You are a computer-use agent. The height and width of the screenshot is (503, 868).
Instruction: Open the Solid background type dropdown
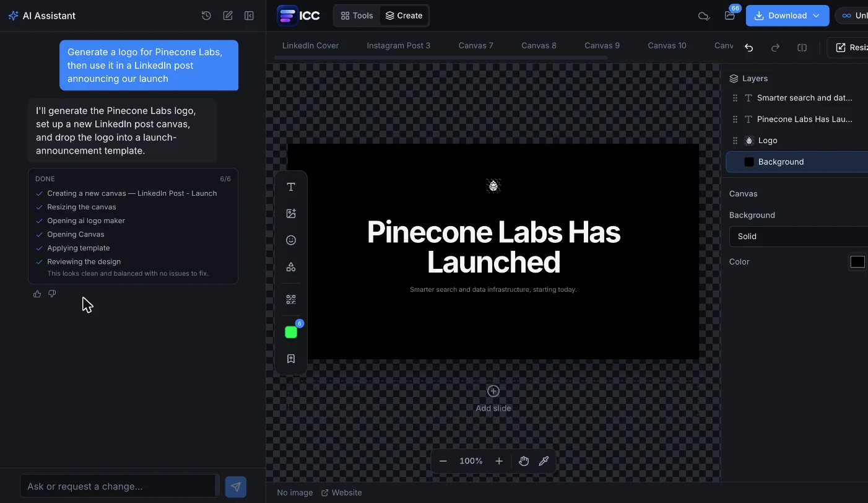tap(799, 237)
